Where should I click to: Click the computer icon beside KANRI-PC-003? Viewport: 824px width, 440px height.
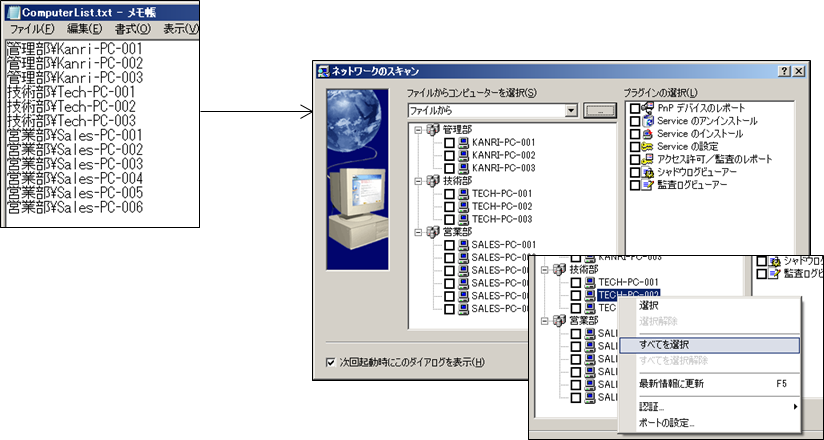[x=463, y=168]
